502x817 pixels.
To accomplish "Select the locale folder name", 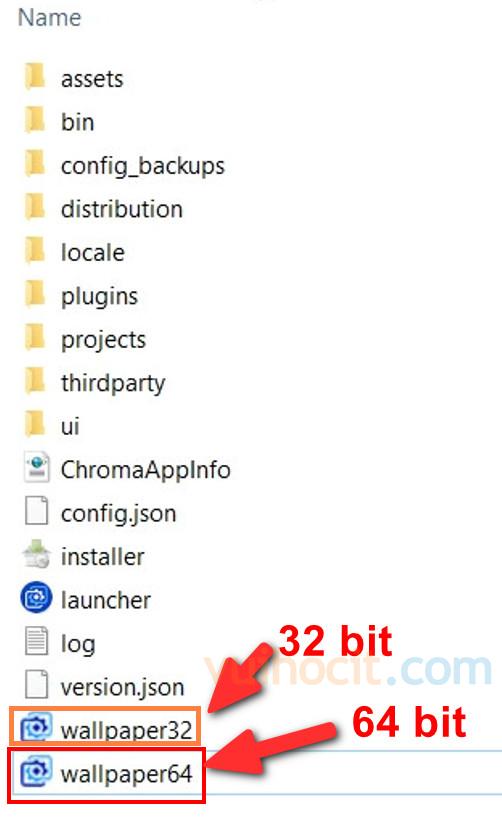I will [x=93, y=253].
